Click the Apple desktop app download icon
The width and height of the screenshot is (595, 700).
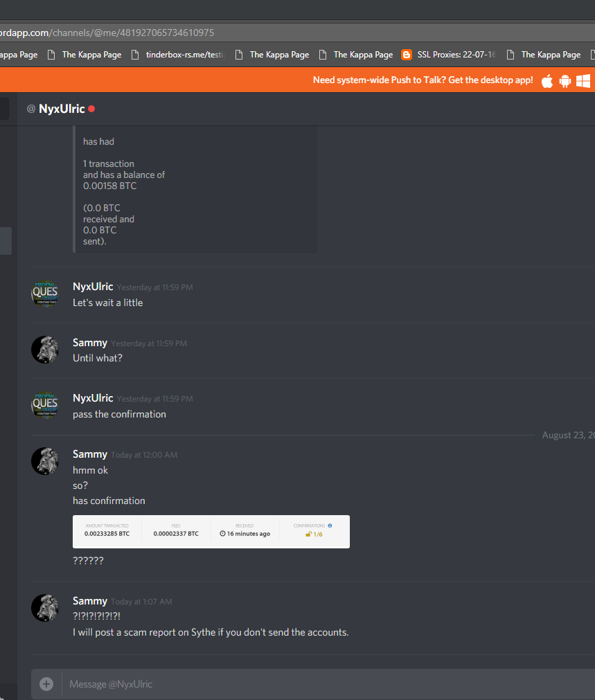[x=547, y=81]
